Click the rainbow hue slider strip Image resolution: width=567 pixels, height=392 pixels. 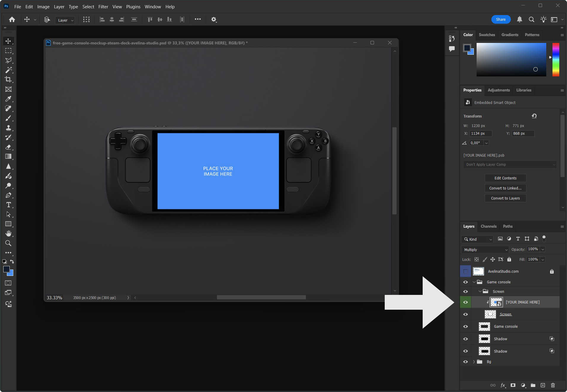pyautogui.click(x=556, y=59)
